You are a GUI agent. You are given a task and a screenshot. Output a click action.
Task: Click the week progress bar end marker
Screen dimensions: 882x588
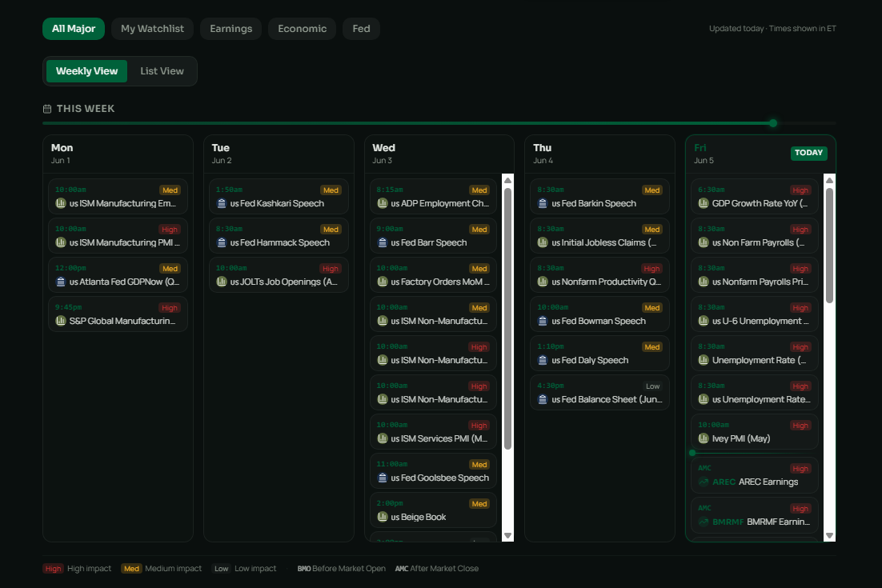coord(773,123)
